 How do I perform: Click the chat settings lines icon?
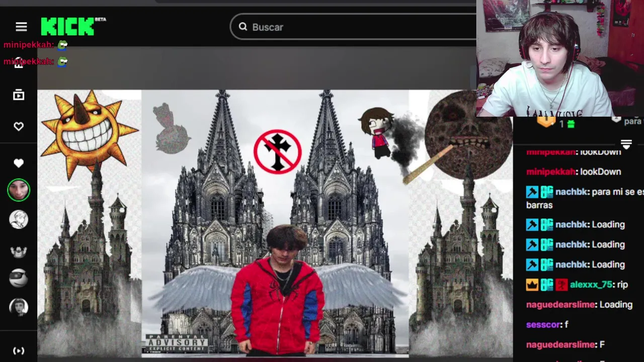[x=626, y=145]
